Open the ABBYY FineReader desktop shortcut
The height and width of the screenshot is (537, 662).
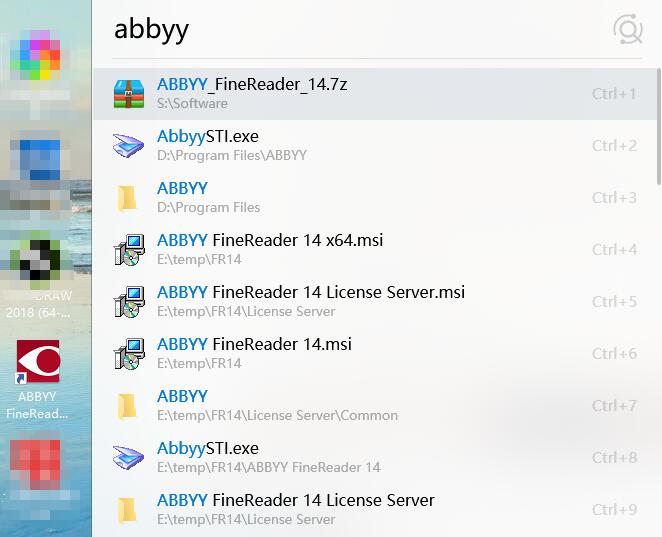[38, 365]
